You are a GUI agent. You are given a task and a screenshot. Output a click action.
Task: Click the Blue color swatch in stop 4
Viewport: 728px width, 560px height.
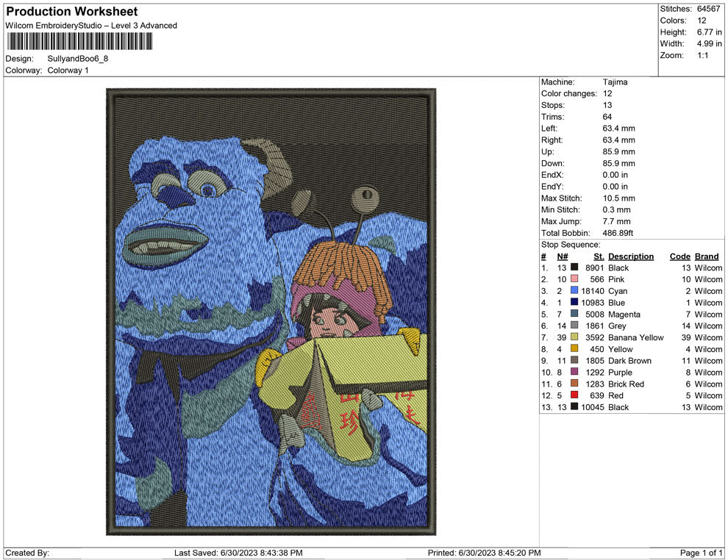(574, 302)
